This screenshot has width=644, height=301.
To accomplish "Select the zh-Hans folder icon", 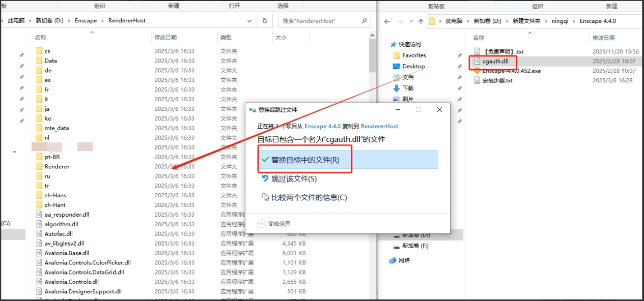I will click(x=39, y=195).
